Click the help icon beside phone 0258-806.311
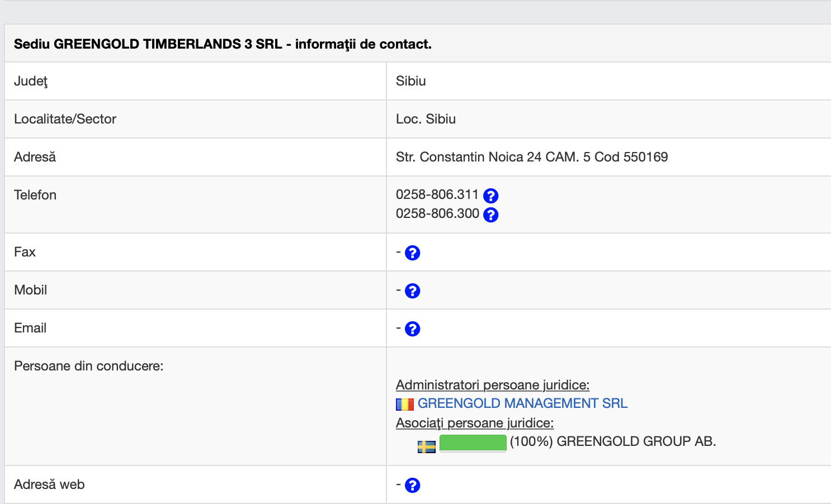The image size is (831, 504). (x=490, y=196)
